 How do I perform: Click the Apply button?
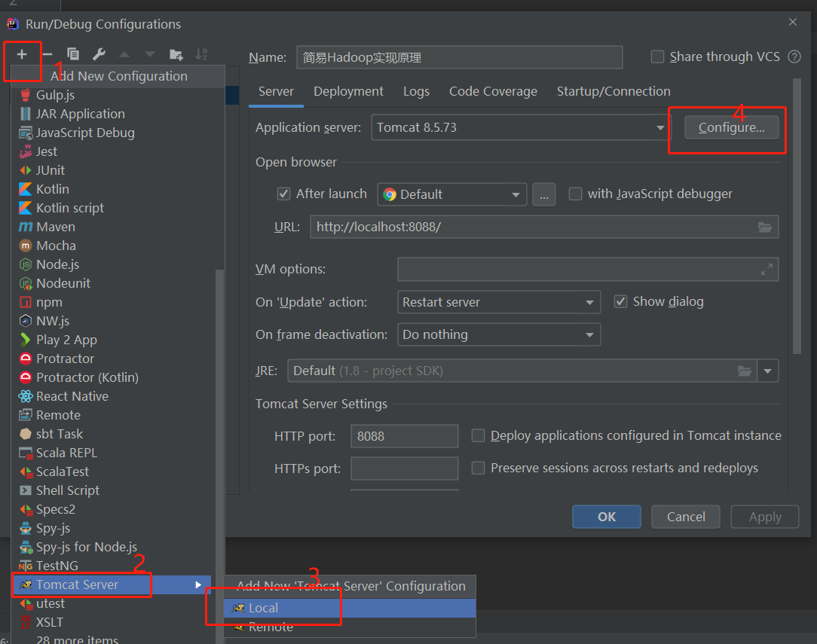(x=765, y=517)
